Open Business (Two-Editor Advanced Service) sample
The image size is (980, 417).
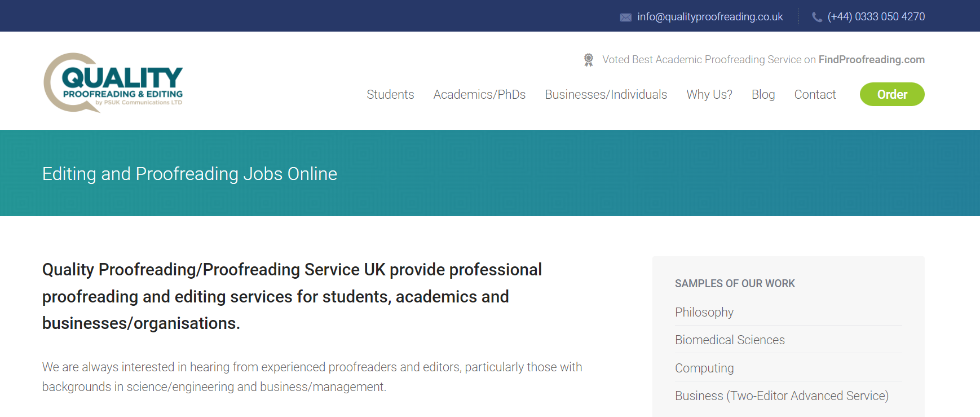point(782,396)
